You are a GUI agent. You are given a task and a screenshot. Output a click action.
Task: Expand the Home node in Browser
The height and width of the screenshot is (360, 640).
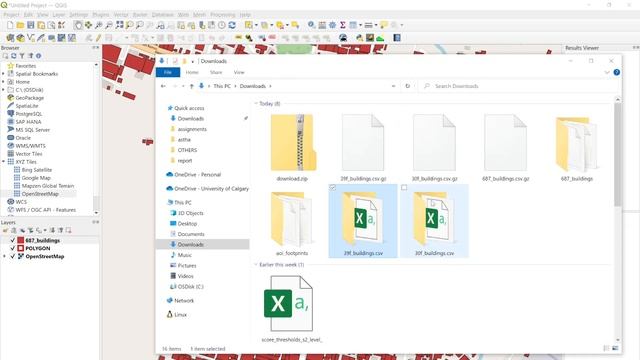[4, 82]
